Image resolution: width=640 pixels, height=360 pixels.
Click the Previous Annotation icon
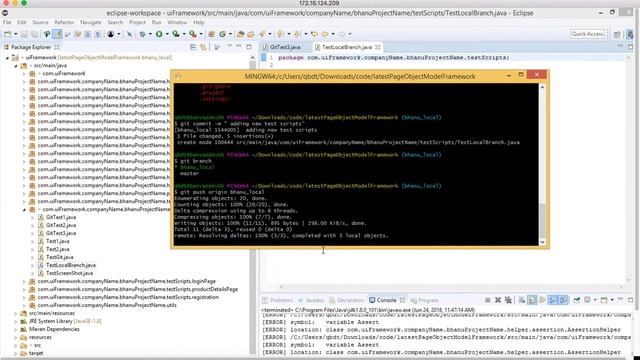tap(297, 34)
